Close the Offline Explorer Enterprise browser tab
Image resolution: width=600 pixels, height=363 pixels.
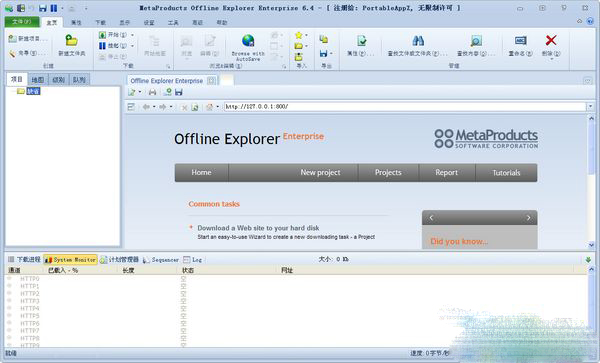coord(211,81)
